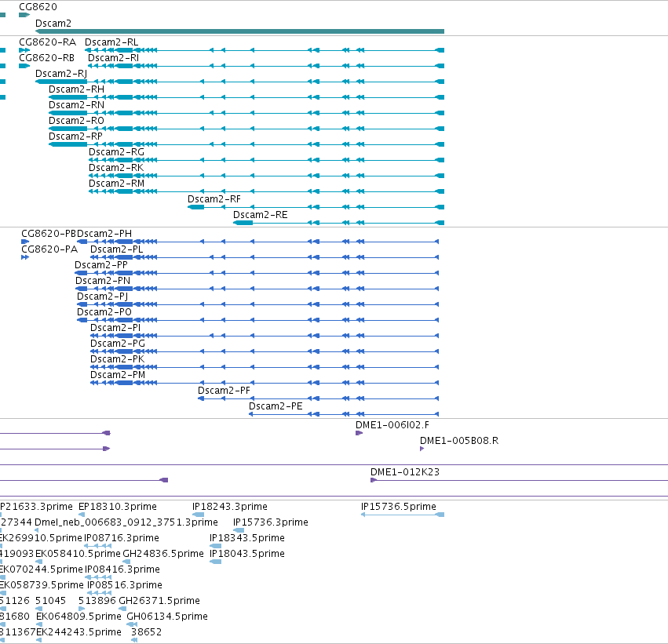This screenshot has width=668, height=644.
Task: Click the EK244243.5prime EST label
Action: click(x=78, y=632)
